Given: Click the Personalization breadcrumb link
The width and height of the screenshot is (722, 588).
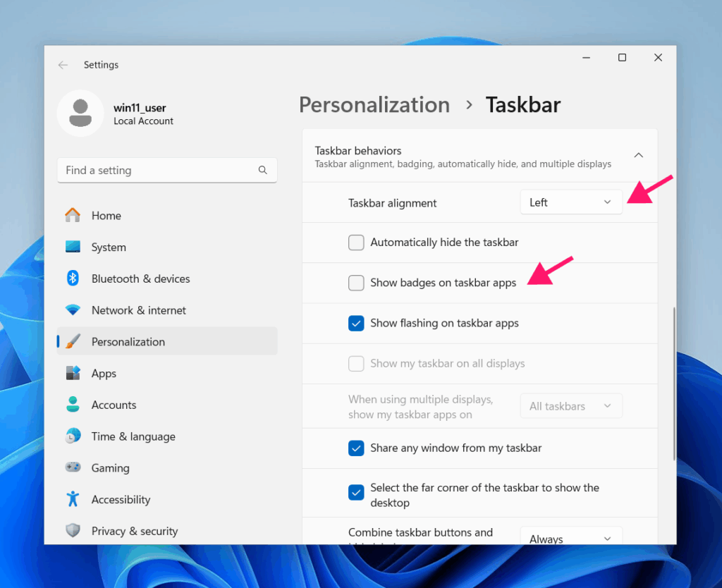Looking at the screenshot, I should [374, 105].
